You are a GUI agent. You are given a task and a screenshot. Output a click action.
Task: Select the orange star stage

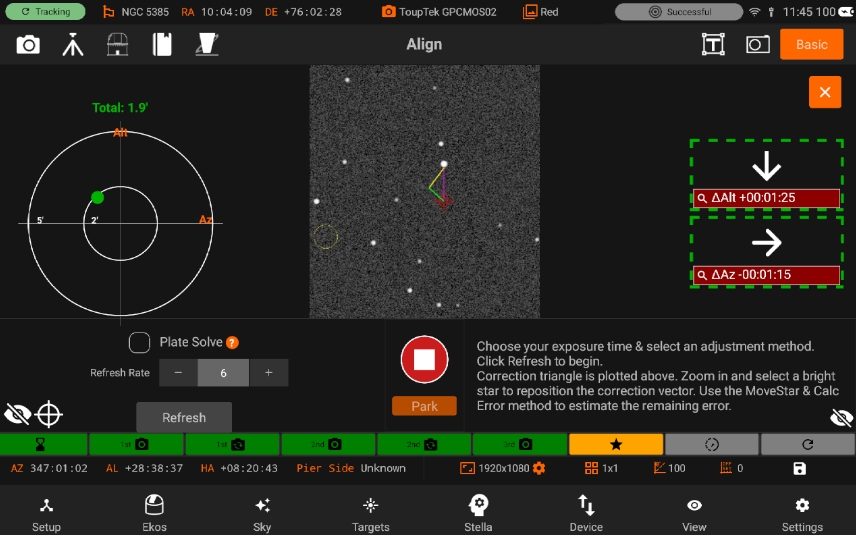616,444
